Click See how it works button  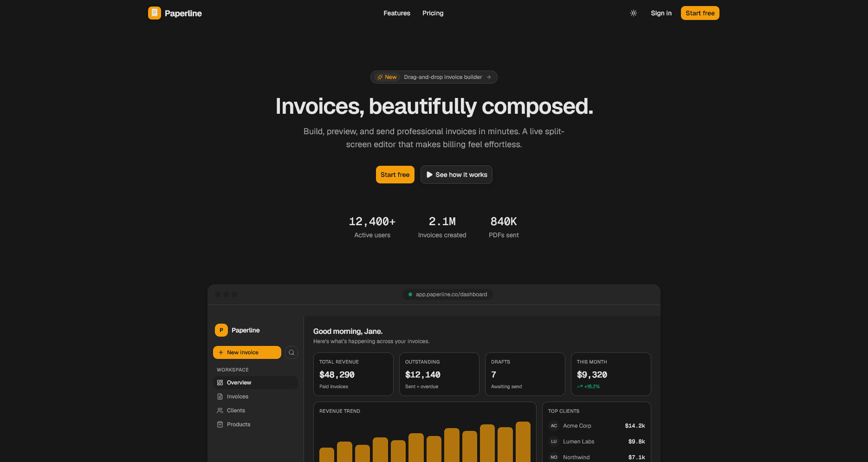click(456, 175)
